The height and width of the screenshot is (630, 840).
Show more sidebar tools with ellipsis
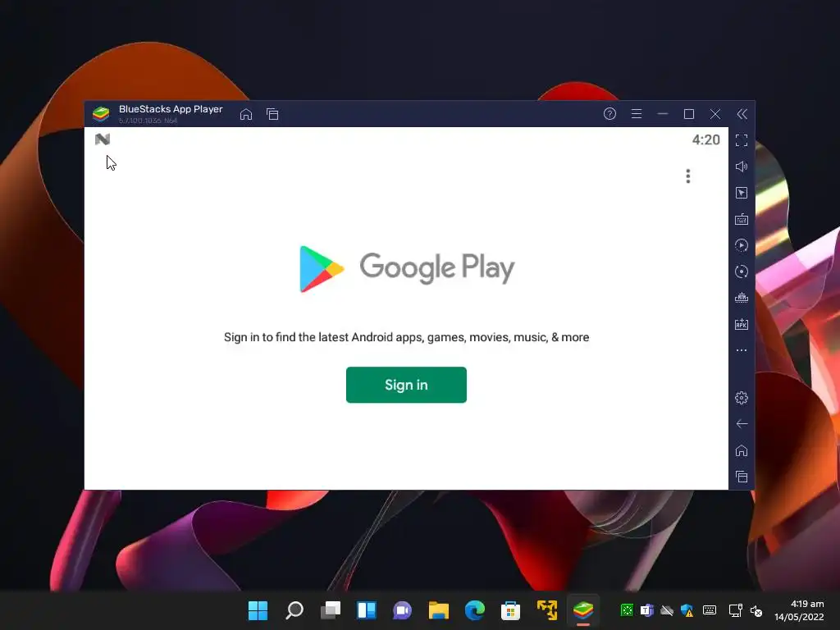pyautogui.click(x=742, y=350)
